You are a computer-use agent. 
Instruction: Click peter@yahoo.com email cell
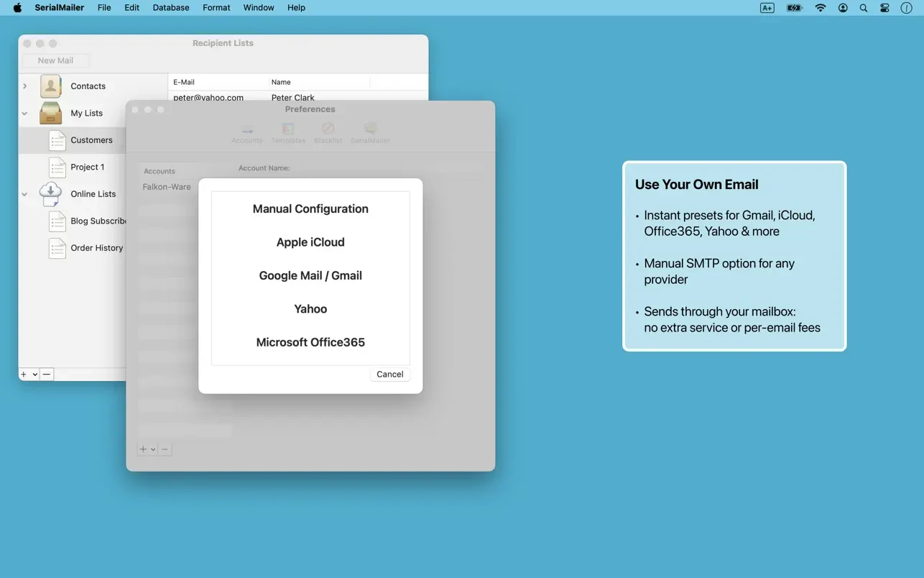coord(208,97)
